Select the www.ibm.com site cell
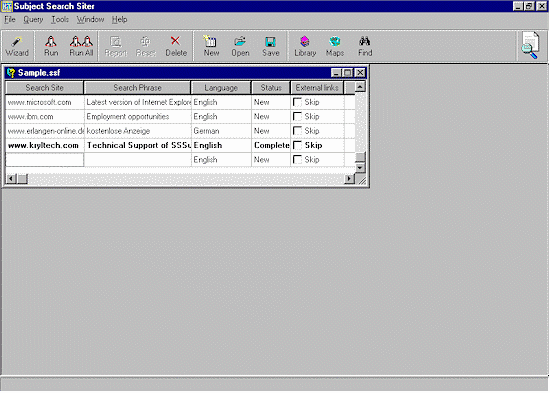The image size is (550, 393). (x=45, y=116)
